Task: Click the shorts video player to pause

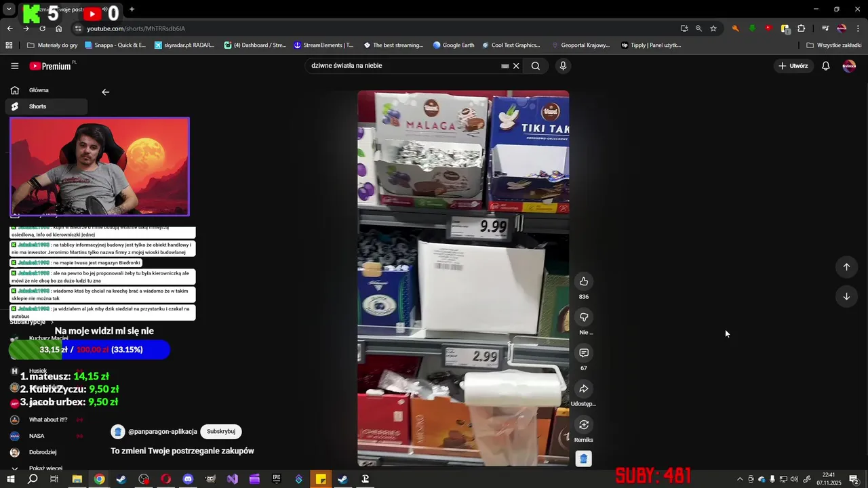Action: point(463,278)
